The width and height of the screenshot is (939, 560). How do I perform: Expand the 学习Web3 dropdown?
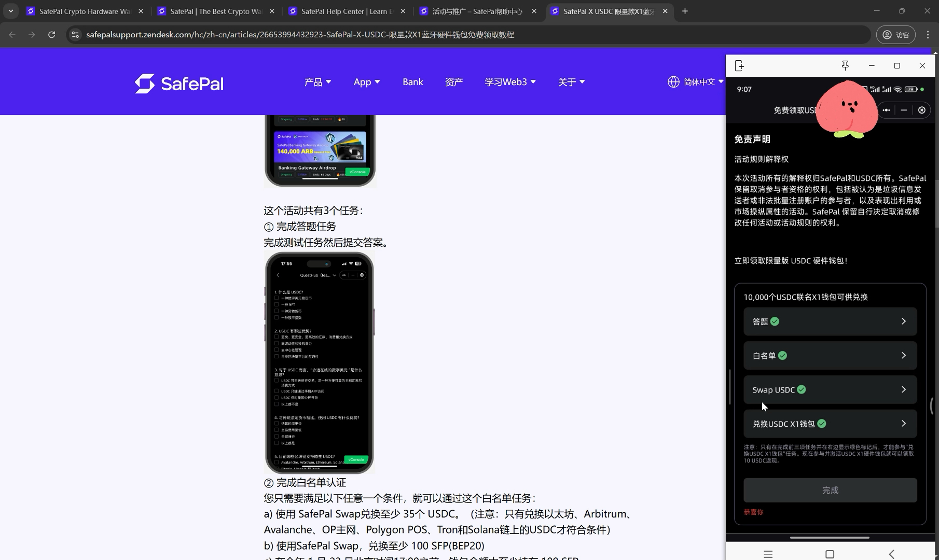coord(510,82)
